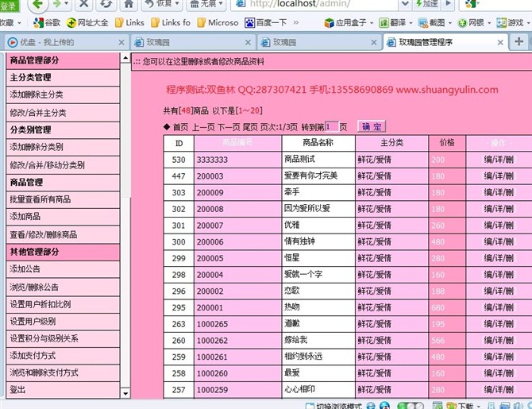Click the product code 200009
The height and width of the screenshot is (409, 532).
(210, 192)
